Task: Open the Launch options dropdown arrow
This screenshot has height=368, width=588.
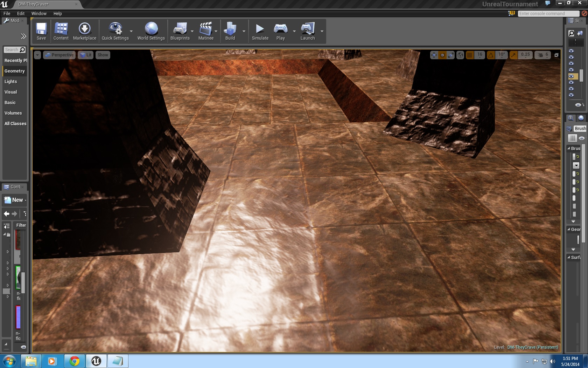Action: [322, 31]
